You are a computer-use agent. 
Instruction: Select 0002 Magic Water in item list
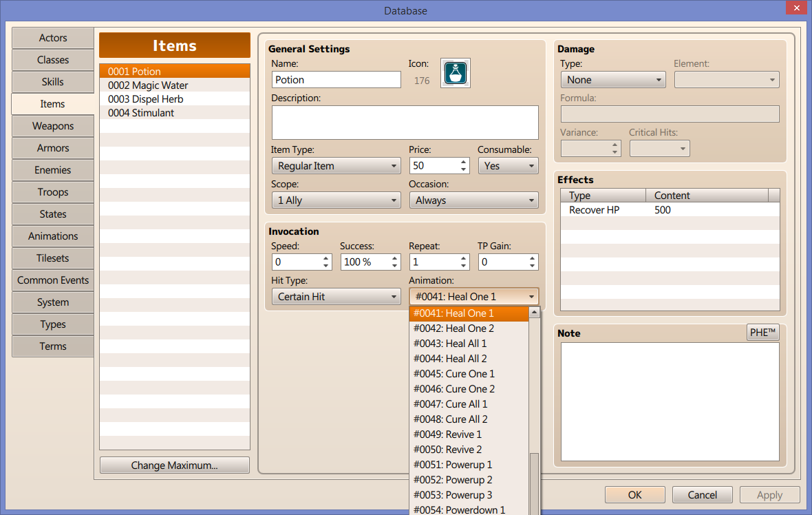(175, 85)
